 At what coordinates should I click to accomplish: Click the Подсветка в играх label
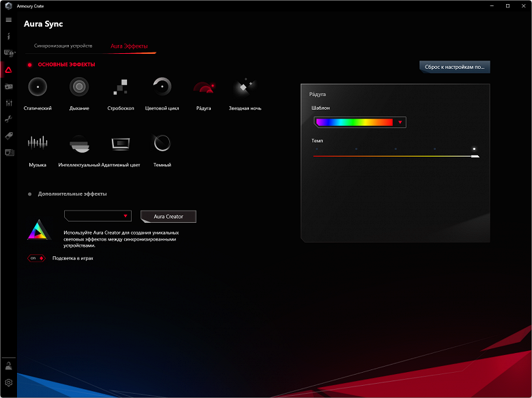tap(72, 258)
